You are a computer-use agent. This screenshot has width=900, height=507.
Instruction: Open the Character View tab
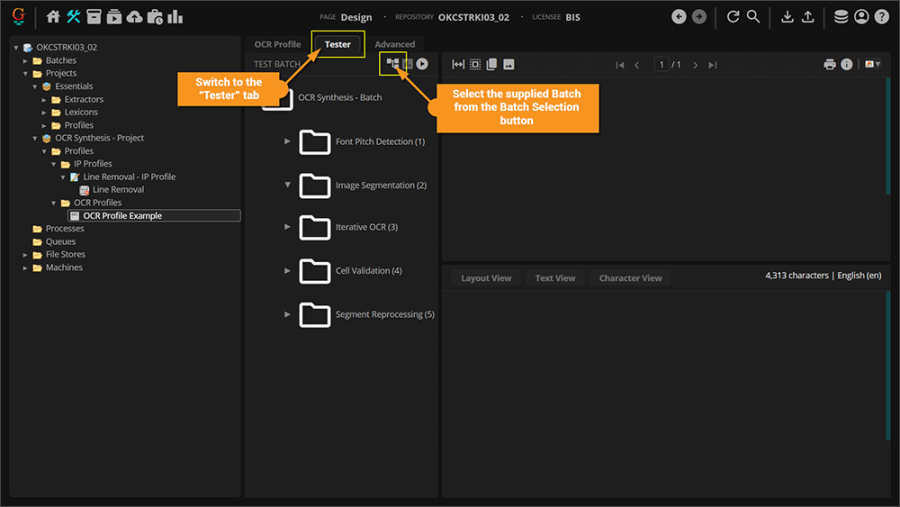[x=630, y=278]
